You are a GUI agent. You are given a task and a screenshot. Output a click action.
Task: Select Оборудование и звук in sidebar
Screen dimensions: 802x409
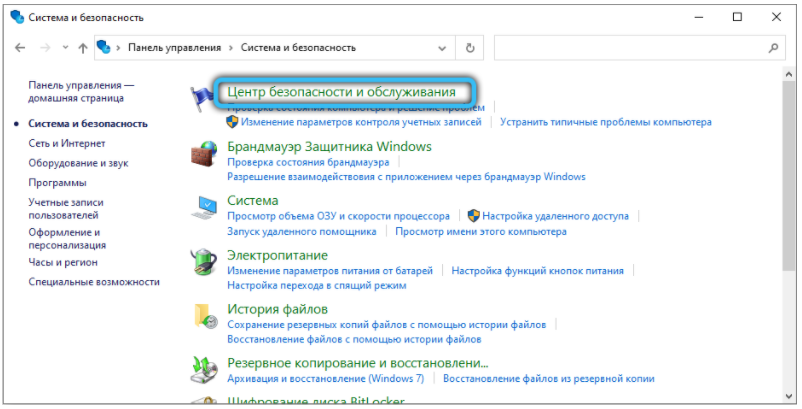point(78,163)
